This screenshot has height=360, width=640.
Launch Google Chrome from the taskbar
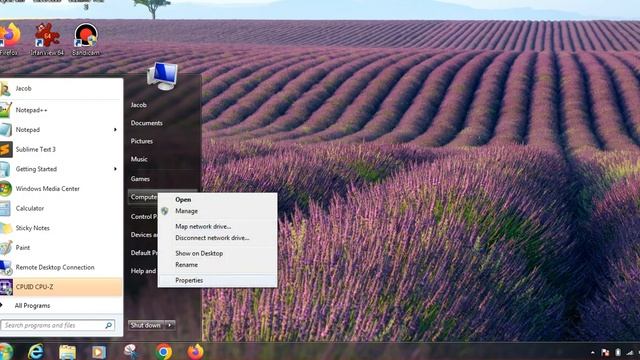[x=164, y=352]
